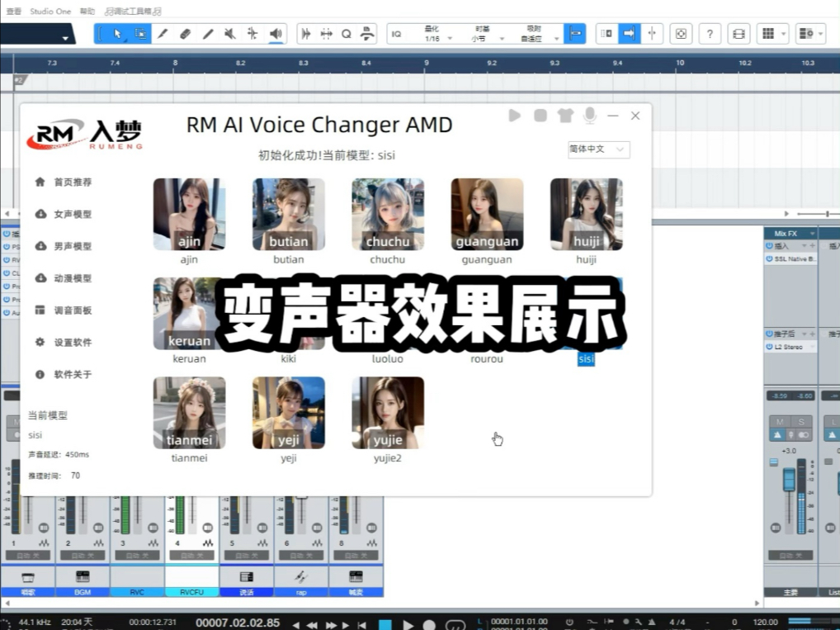Click the film-frame video icon in the toolbar
This screenshot has width=840, height=630.
[739, 34]
